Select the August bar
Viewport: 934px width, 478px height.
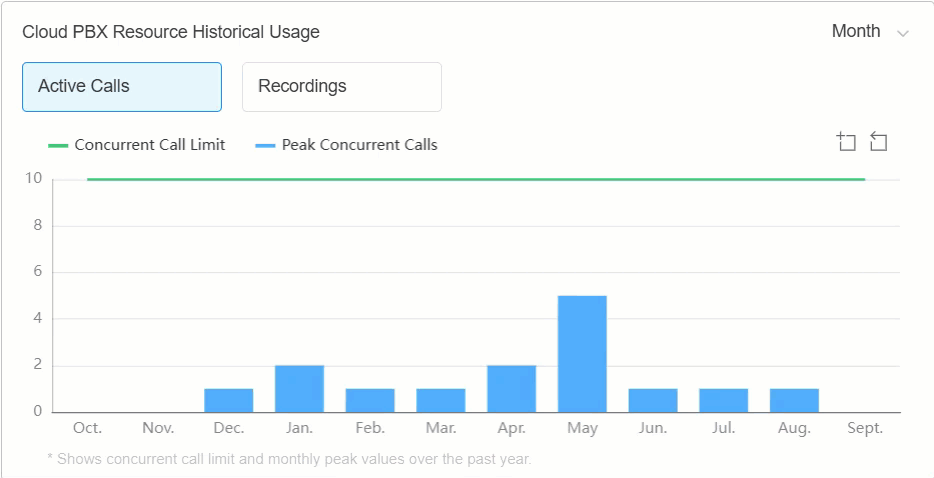click(794, 400)
